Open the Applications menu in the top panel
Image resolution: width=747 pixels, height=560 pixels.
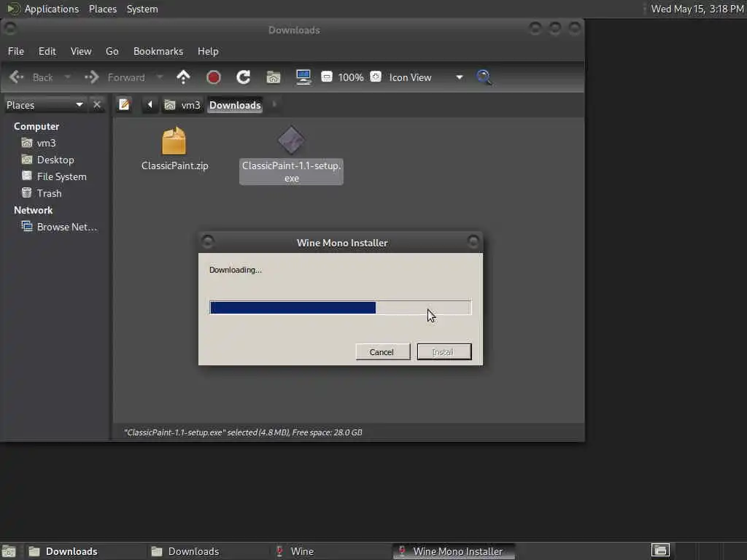click(x=43, y=9)
